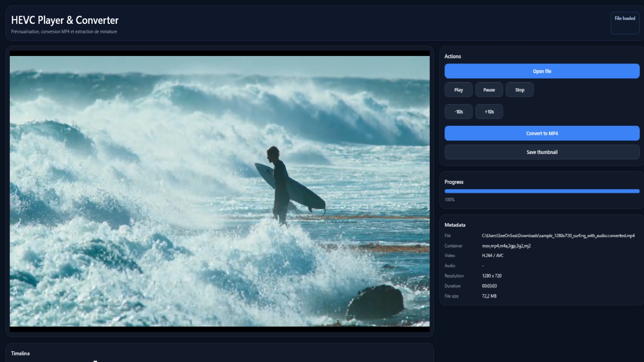Viewport: 644px width, 362px height.
Task: Click the Save thumbnail button
Action: [542, 152]
